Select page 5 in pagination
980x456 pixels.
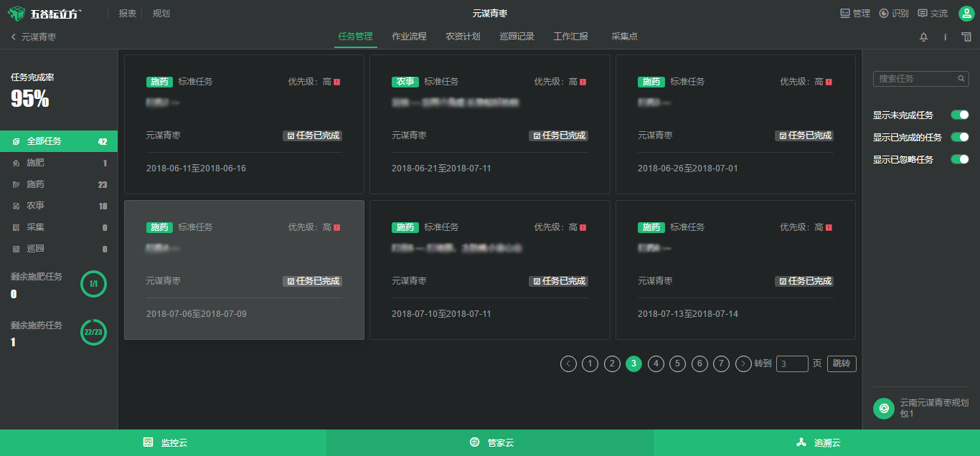678,364
